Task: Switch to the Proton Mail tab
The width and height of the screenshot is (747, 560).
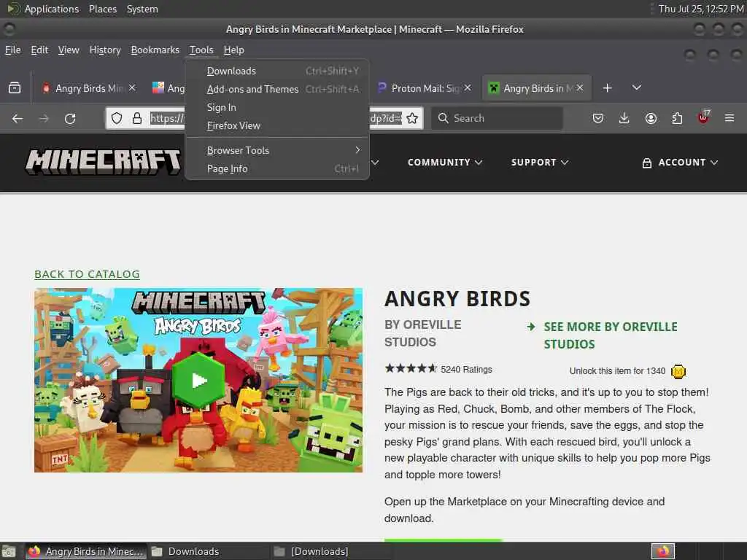Action: point(424,88)
